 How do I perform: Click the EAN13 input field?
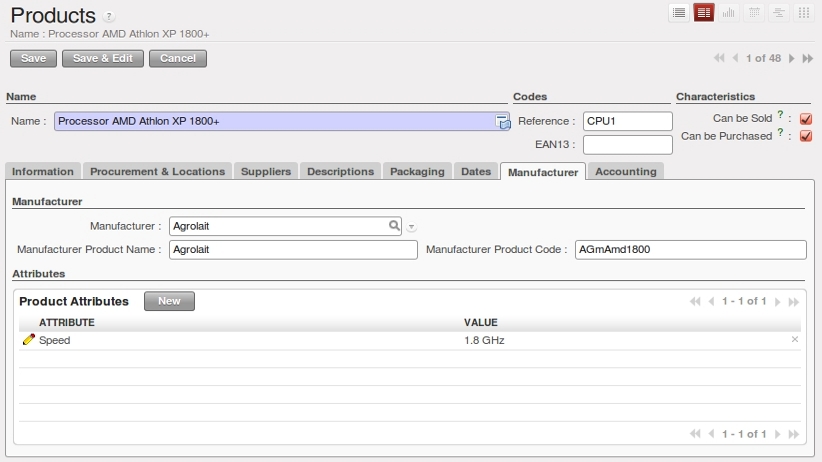tap(627, 145)
